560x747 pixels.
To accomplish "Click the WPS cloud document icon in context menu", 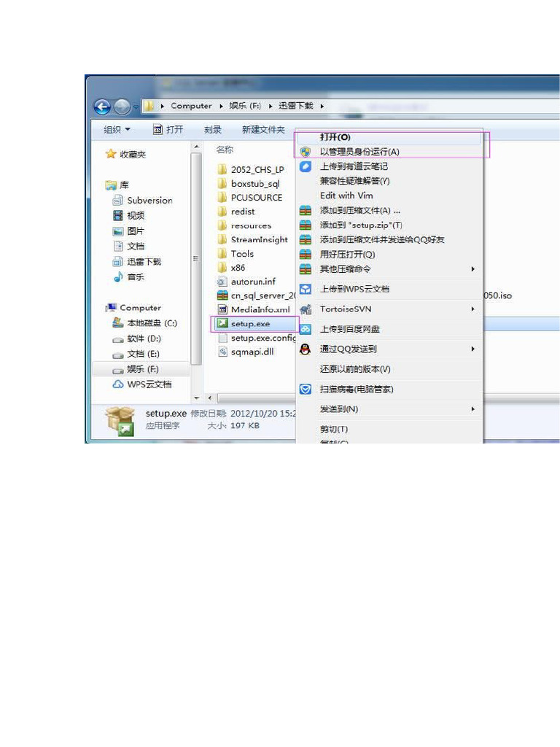I will coord(306,289).
